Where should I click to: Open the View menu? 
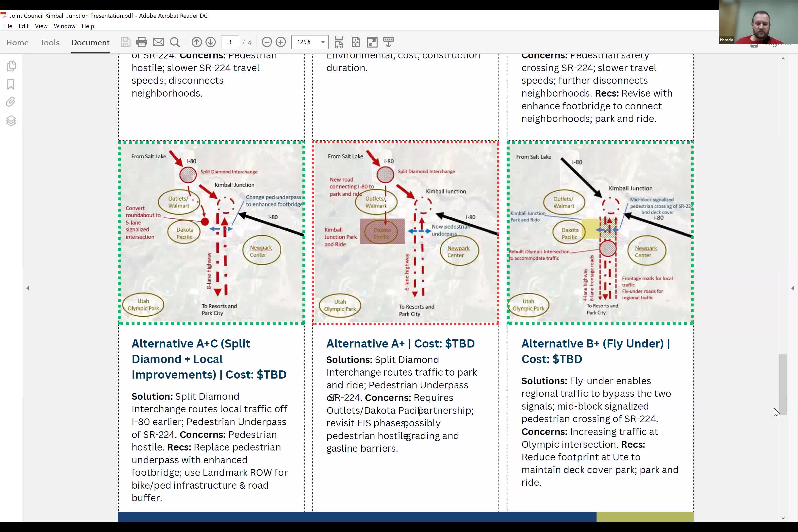point(41,26)
